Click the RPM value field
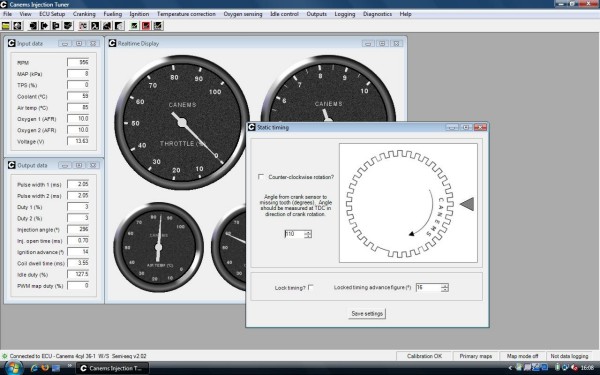 coord(78,62)
